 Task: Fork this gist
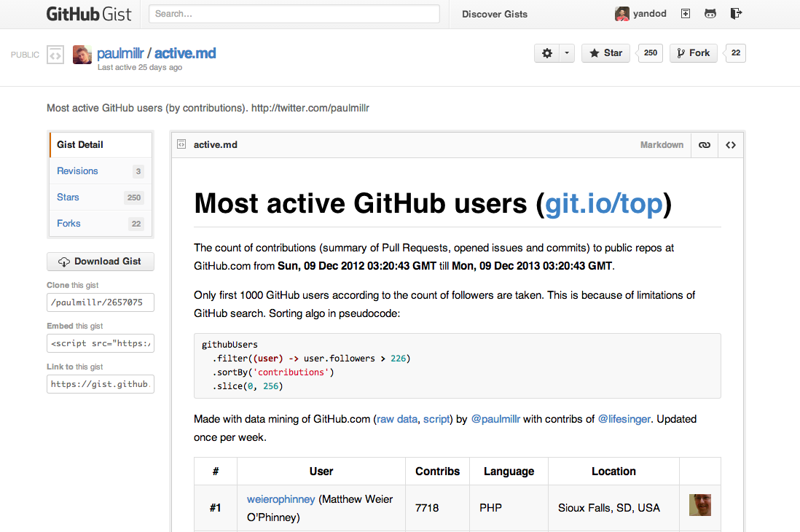[693, 53]
